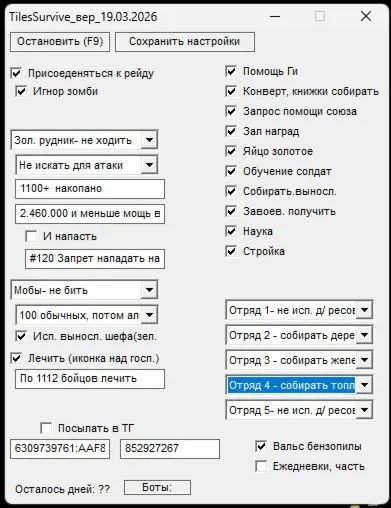The image size is (391, 508).
Task: Toggle the Игнор зомби checkbox
Action: (21, 91)
